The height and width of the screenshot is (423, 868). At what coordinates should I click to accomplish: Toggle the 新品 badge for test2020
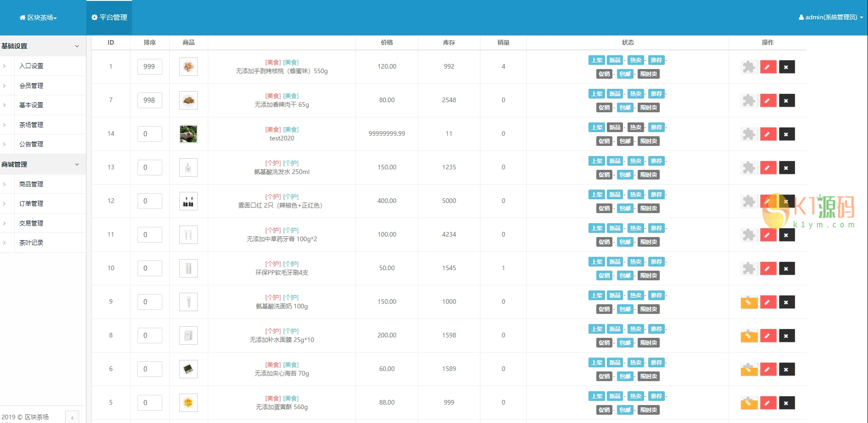[x=615, y=127]
